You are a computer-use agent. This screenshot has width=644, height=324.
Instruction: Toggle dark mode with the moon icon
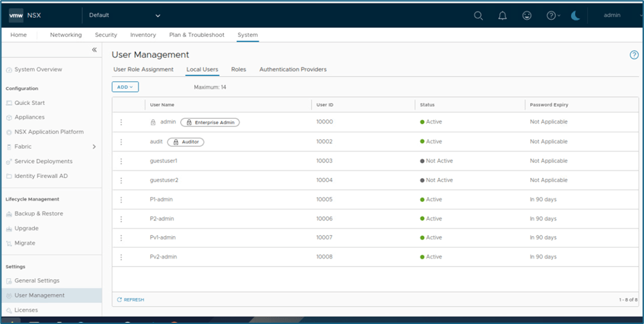pos(575,16)
